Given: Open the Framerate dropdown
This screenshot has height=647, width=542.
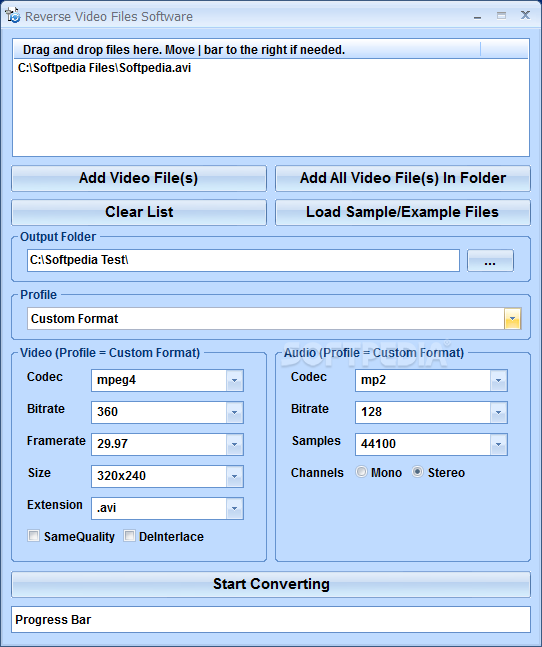Looking at the screenshot, I should click(234, 444).
